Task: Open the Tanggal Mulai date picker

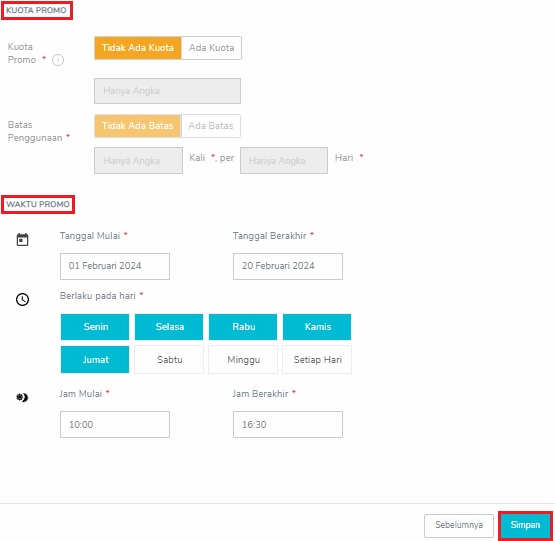Action: [x=115, y=266]
